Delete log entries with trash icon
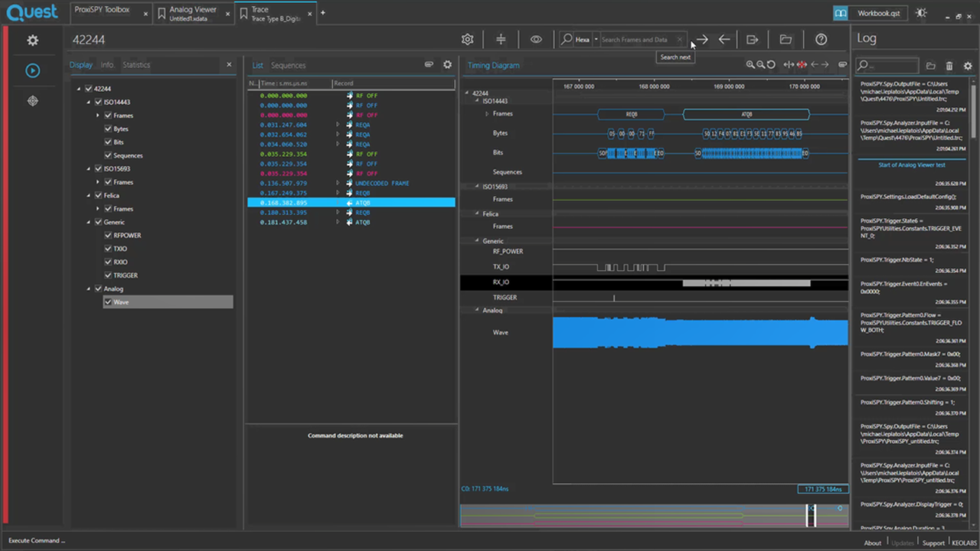This screenshot has height=551, width=980. pyautogui.click(x=949, y=67)
